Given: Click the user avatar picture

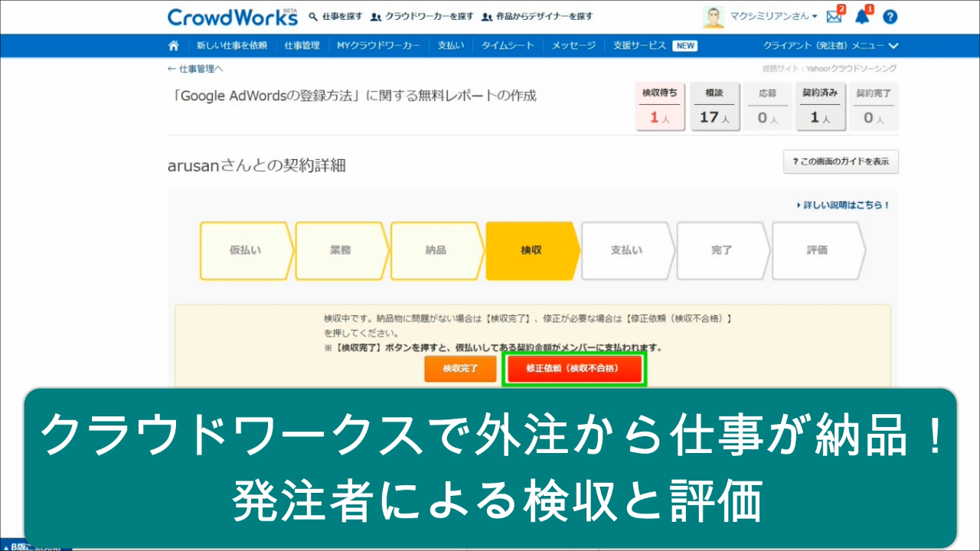Looking at the screenshot, I should 714,17.
